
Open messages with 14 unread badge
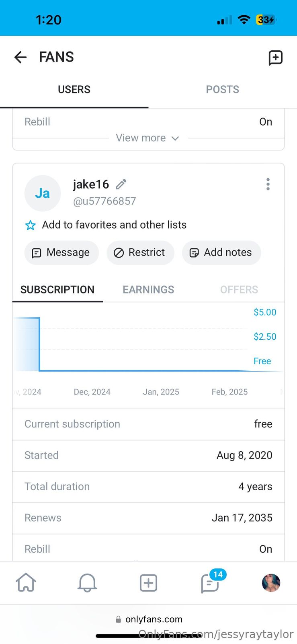tap(210, 582)
